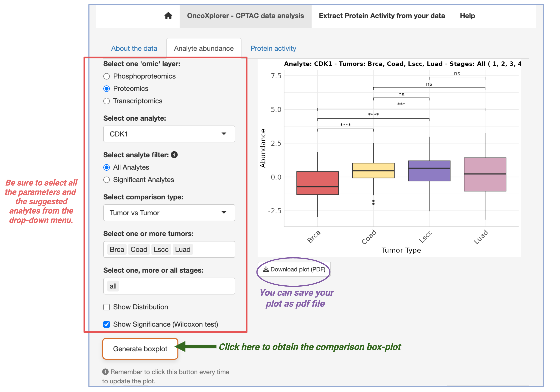Viewport: 560px width, 392px height.
Task: Click the home icon in the navigation bar
Action: point(168,16)
